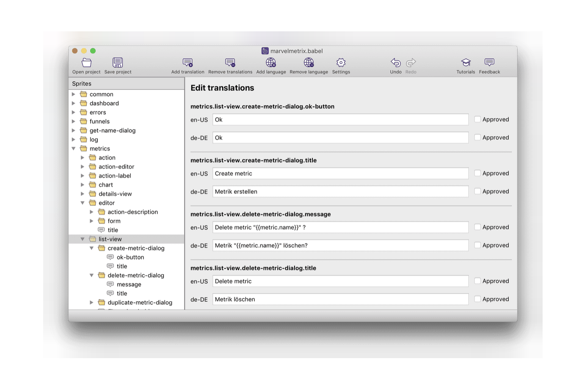
Task: Click the errors folder icon
Action: [x=84, y=112]
